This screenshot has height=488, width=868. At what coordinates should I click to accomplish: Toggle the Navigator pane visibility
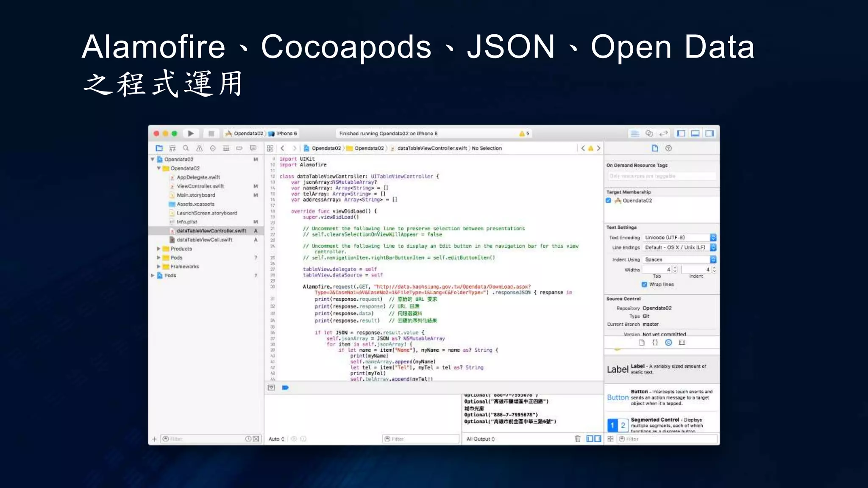[681, 133]
